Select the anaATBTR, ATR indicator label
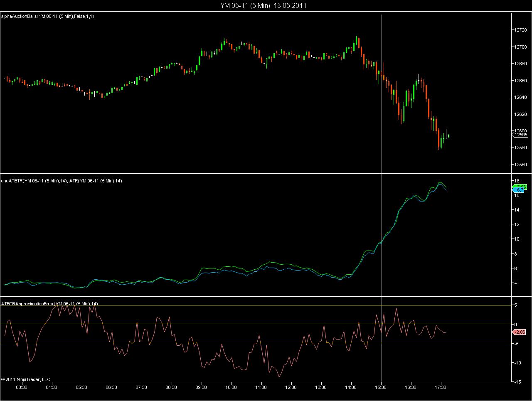Screen dimensions: 532x401 point(62,181)
